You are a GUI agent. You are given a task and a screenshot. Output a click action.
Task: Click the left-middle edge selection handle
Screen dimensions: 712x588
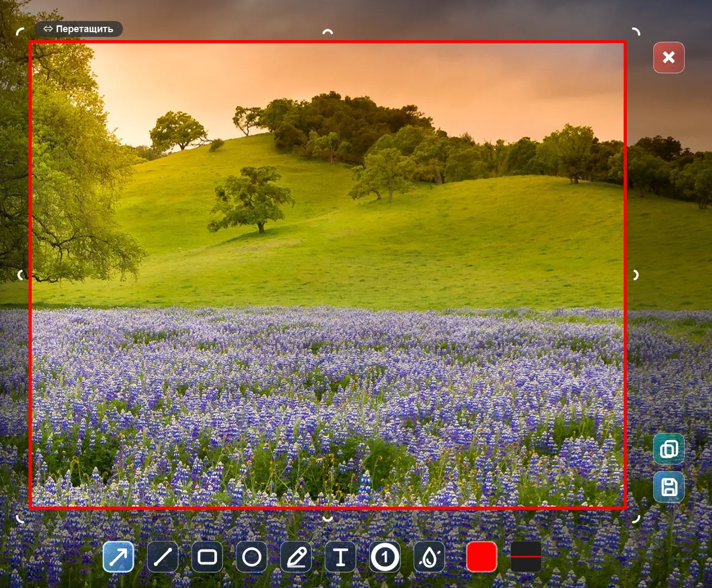(x=21, y=275)
